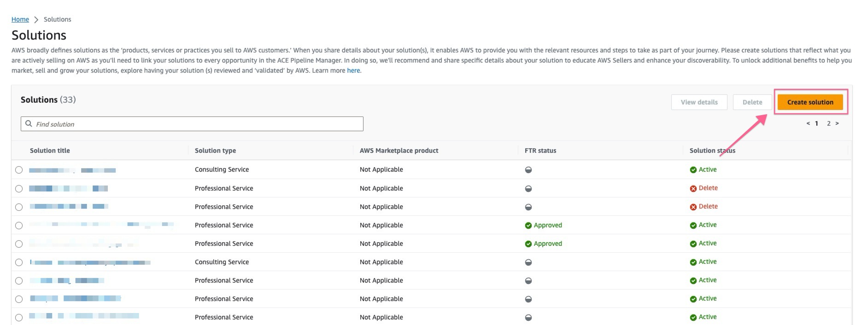Screen dimensions: 868x325
Task: Click 'Not Applicable' in first Consulting Service row
Action: 381,169
